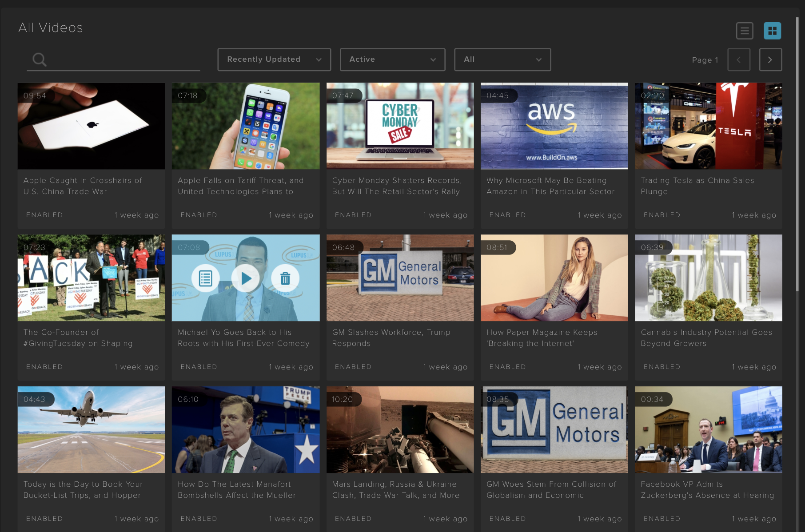Switch to list view layout
The height and width of the screenshot is (532, 805).
click(745, 31)
